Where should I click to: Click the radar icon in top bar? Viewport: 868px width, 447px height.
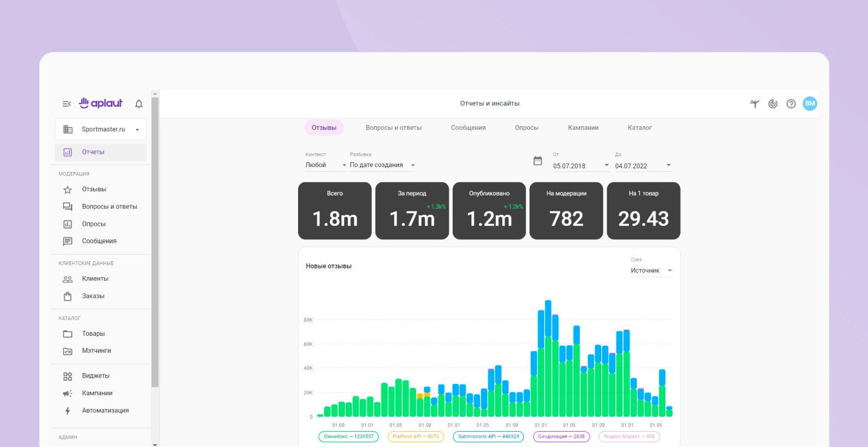pyautogui.click(x=773, y=104)
